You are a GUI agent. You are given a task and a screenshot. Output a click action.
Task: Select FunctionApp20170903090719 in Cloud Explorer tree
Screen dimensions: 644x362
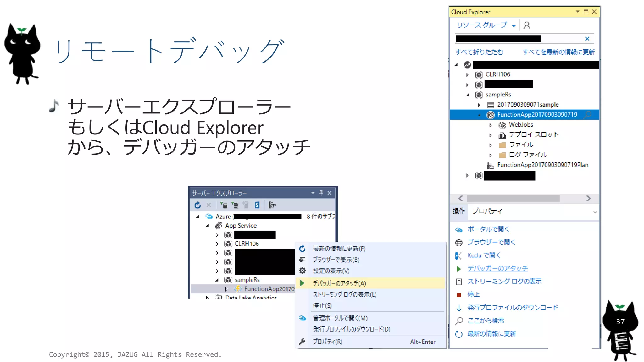click(x=525, y=115)
